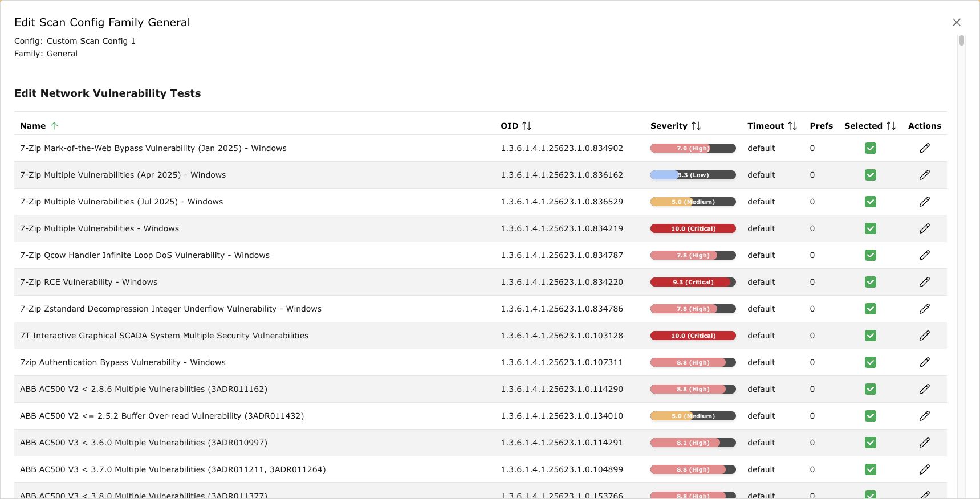Edit the 7-Zip Mark-of-the-Web Bypass NVT
980x499 pixels.
[x=924, y=148]
